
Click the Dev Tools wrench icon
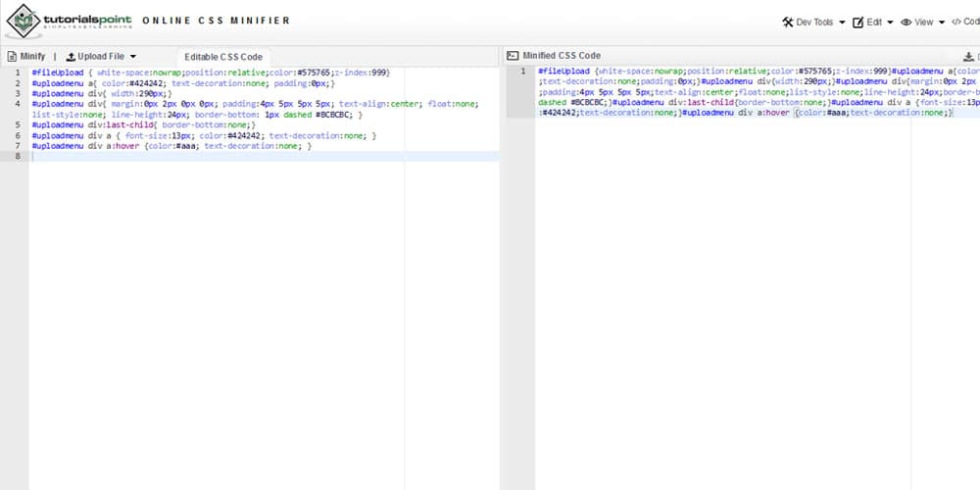click(788, 22)
